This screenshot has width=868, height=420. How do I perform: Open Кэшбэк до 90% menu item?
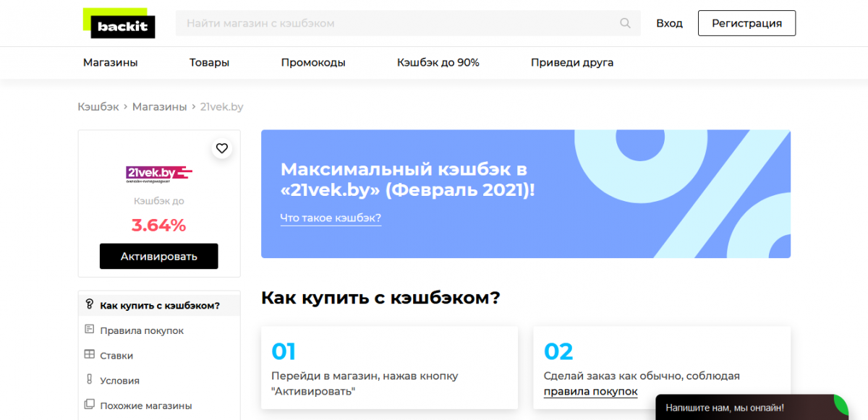coord(438,62)
